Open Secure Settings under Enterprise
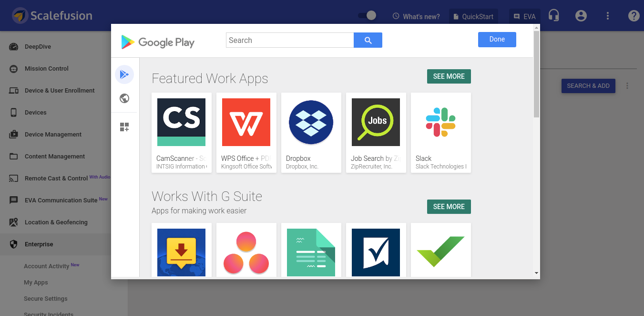The image size is (644, 316). 46,299
